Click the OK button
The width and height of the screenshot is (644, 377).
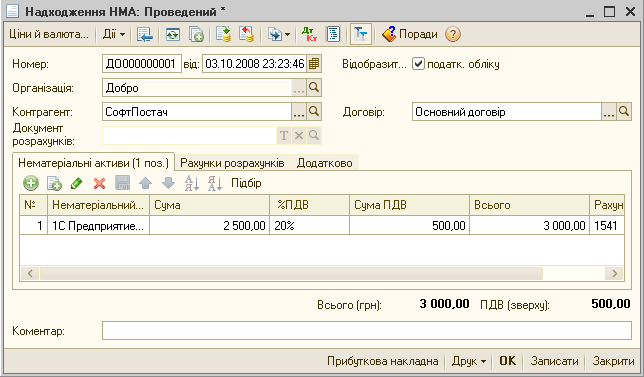507,361
